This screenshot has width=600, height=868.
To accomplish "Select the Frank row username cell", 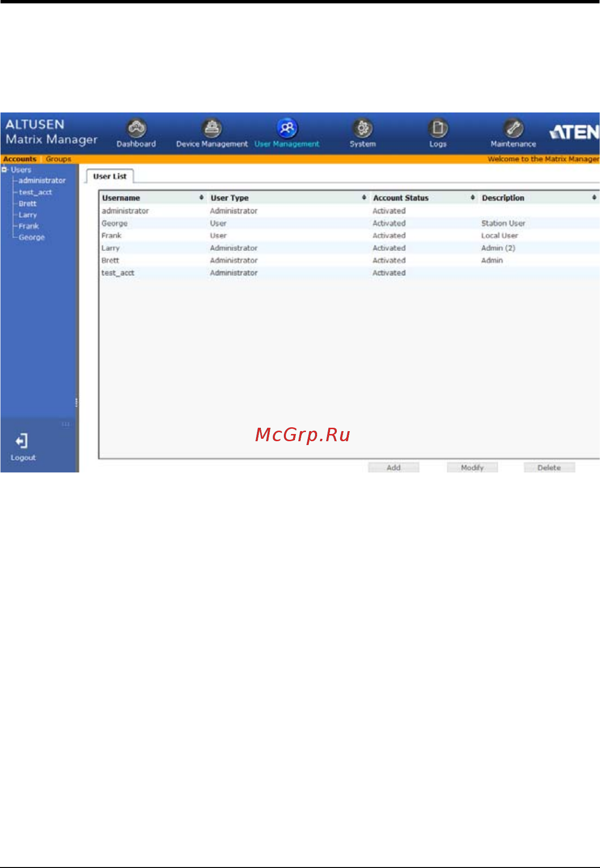I will pos(111,236).
